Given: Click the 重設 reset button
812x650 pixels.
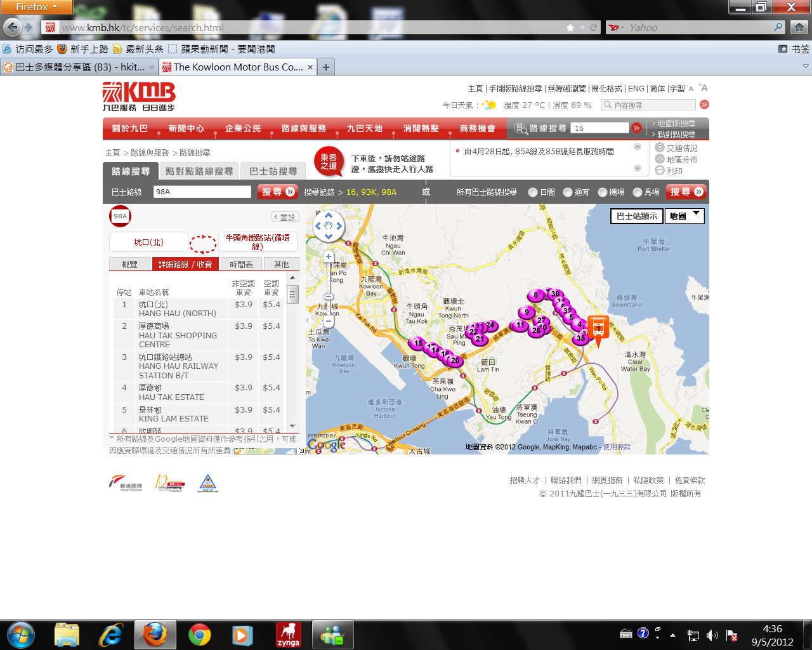Looking at the screenshot, I should 285,217.
